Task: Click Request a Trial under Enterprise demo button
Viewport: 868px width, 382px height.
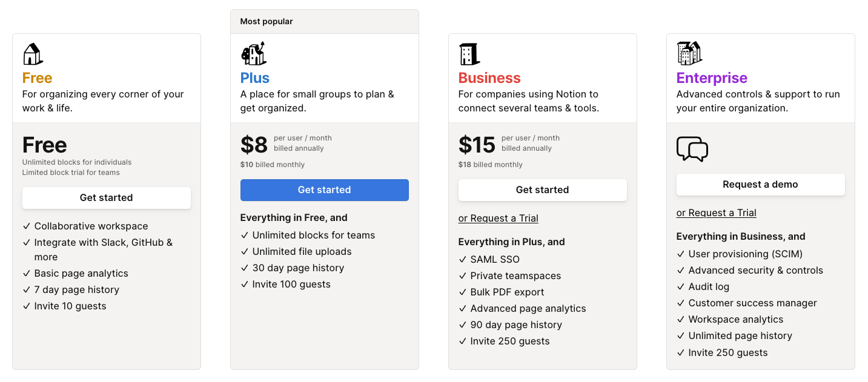Action: pos(716,212)
